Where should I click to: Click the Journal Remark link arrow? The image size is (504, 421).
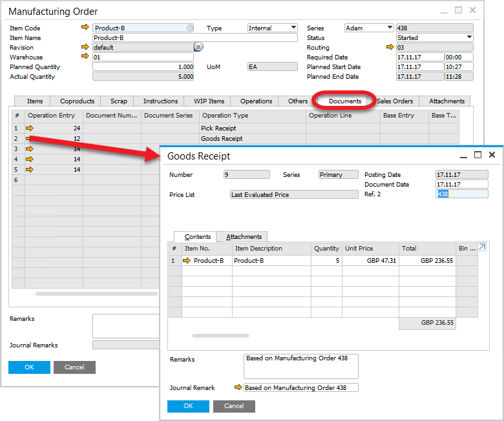[238, 387]
